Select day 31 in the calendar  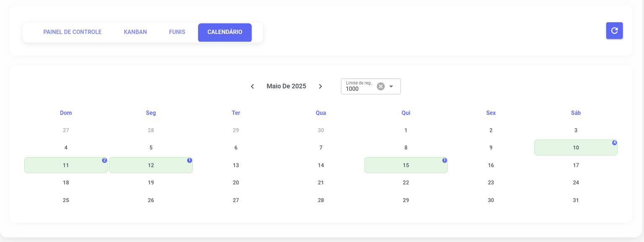(576, 200)
